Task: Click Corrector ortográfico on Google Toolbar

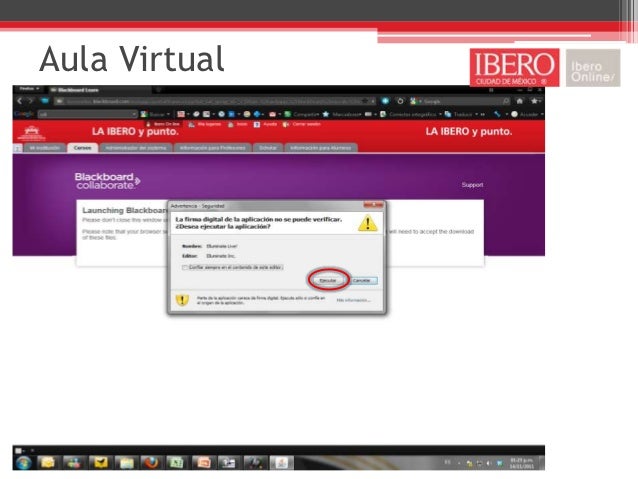Action: (410, 114)
